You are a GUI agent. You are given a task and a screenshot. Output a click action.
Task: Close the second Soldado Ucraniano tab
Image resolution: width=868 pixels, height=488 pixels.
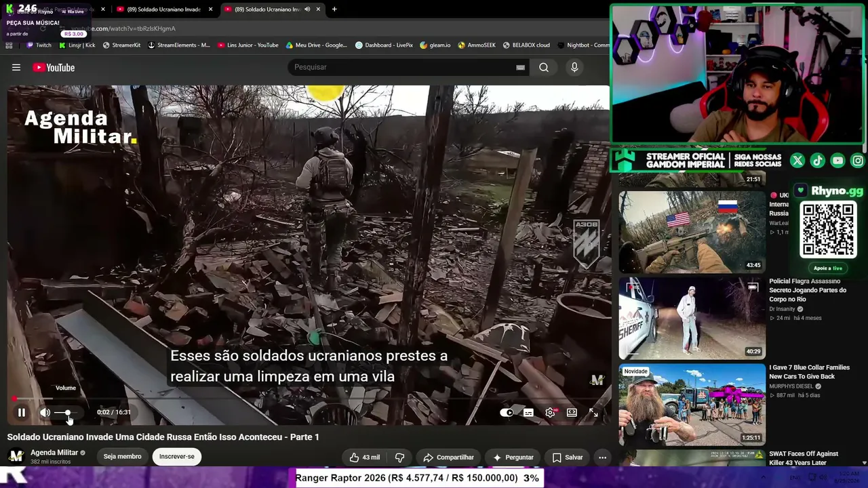tap(210, 9)
